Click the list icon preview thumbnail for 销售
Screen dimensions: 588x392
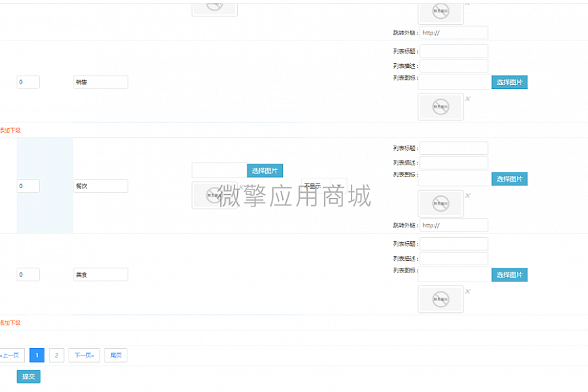440,107
